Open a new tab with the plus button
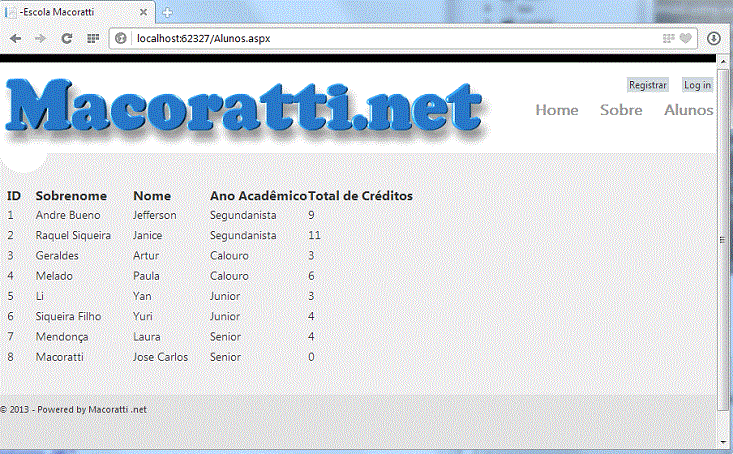 coord(167,13)
